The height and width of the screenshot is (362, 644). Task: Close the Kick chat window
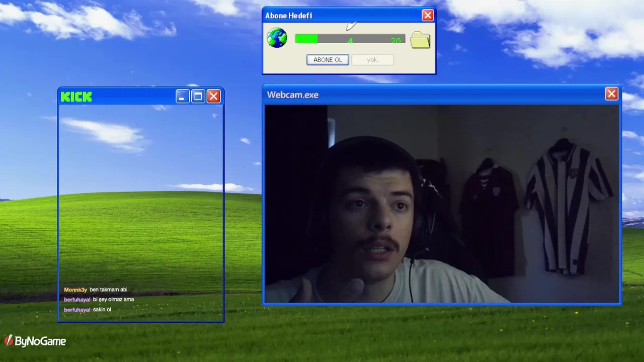214,97
